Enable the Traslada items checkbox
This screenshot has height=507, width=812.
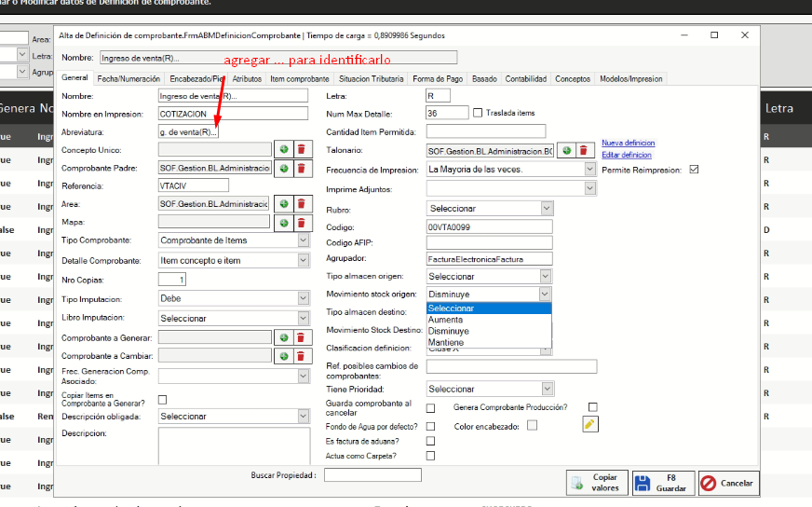click(478, 113)
